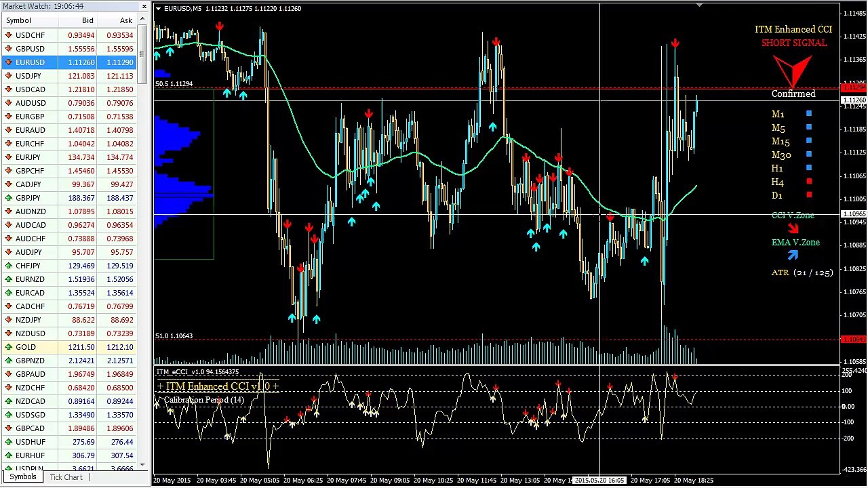Select the AUDUSD symbol row
Viewport: 868px width, 488px height.
tap(68, 103)
